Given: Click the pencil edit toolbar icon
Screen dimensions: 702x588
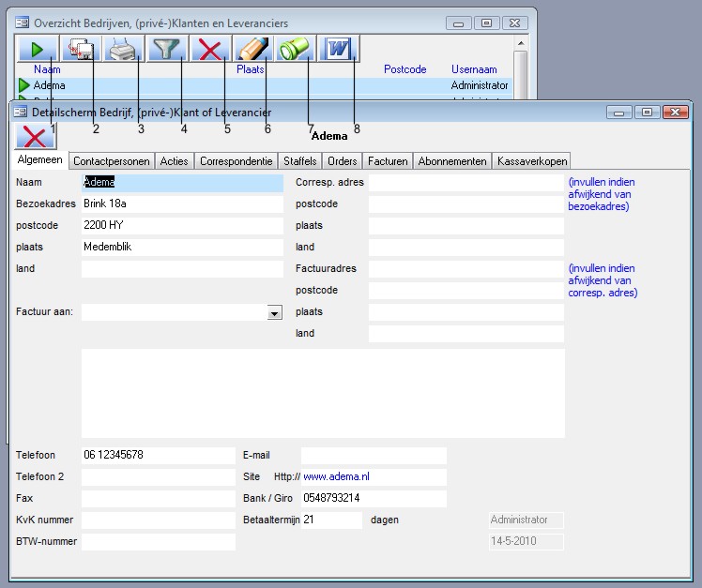Looking at the screenshot, I should coord(253,49).
